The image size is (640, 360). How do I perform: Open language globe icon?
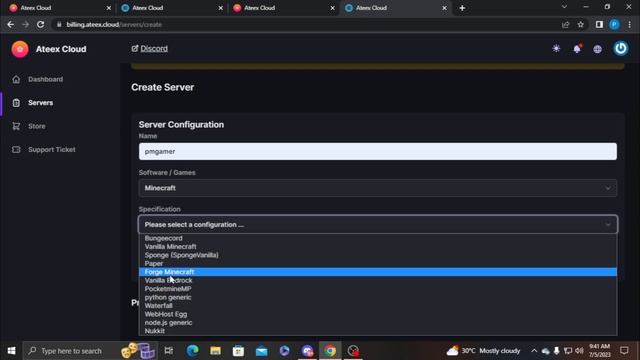(598, 49)
